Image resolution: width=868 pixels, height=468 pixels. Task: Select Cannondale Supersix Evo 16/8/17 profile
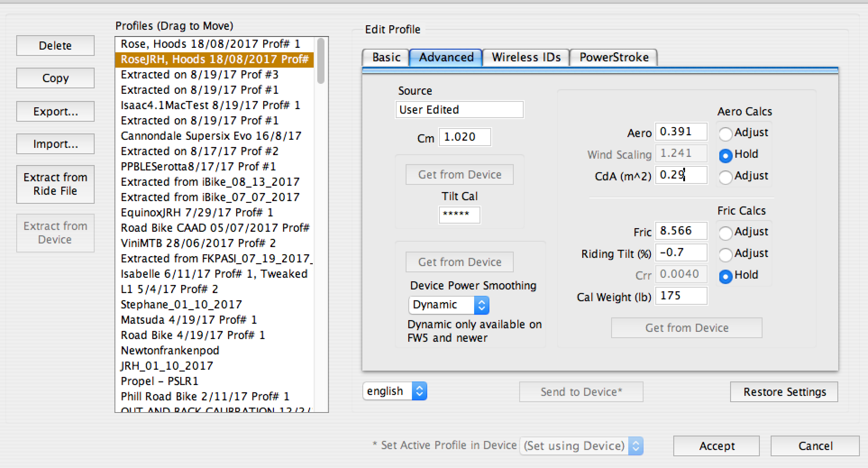[211, 136]
